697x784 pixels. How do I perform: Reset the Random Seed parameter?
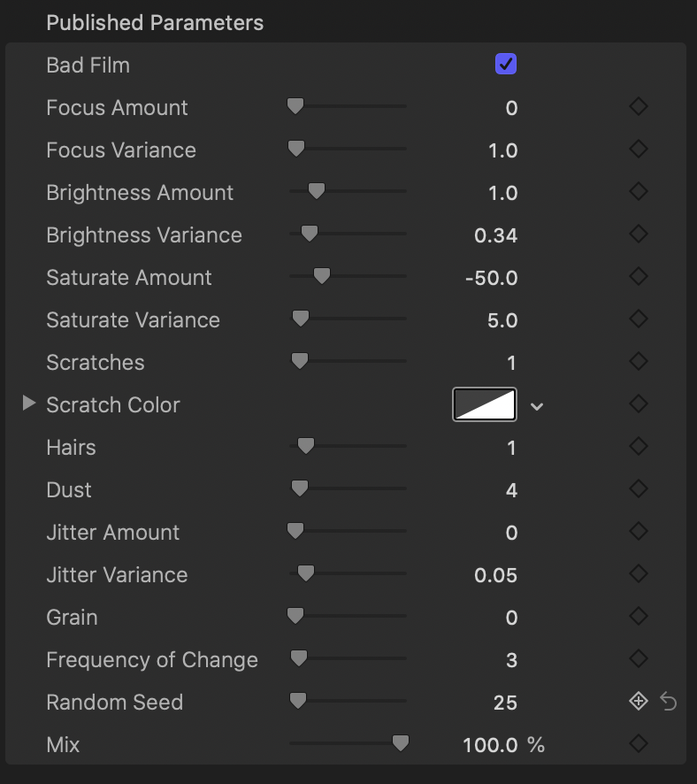(669, 702)
